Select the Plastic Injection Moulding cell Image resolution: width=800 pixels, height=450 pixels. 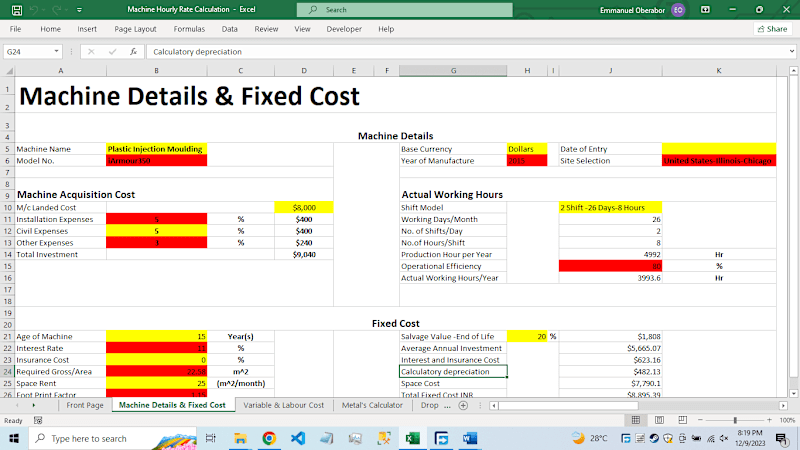[x=157, y=149]
